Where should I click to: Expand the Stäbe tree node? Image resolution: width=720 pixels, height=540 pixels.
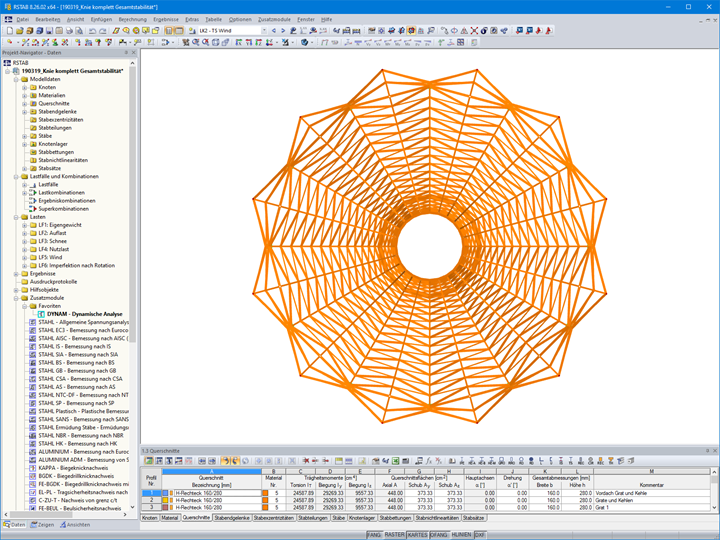point(24,136)
